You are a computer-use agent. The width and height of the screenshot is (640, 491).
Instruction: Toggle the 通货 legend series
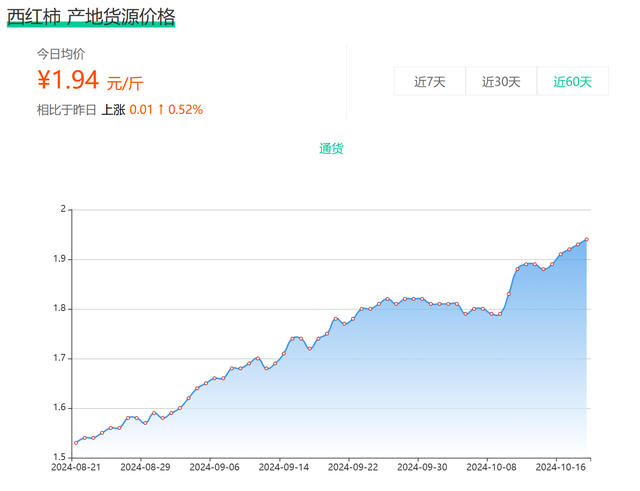point(331,148)
